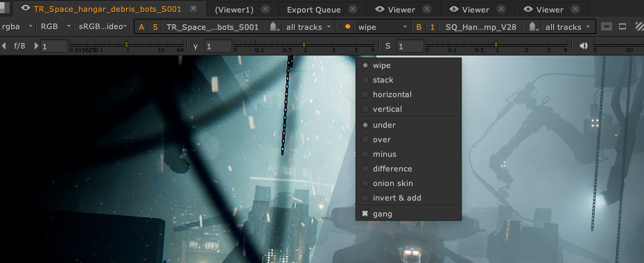
Task: Close the Export Queue tab
Action: 352,9
